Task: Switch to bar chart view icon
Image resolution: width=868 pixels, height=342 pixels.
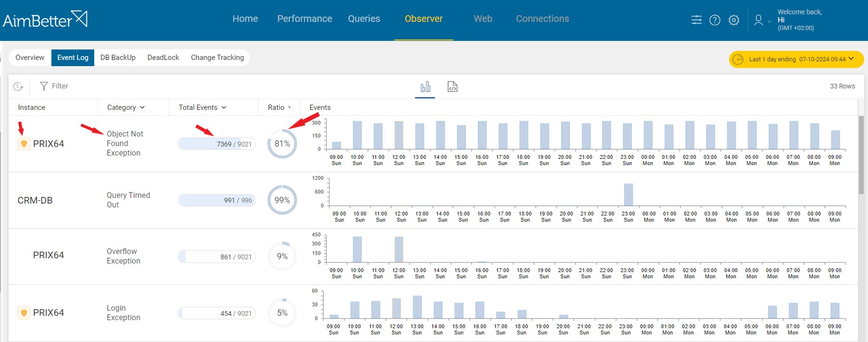Action: click(x=425, y=87)
